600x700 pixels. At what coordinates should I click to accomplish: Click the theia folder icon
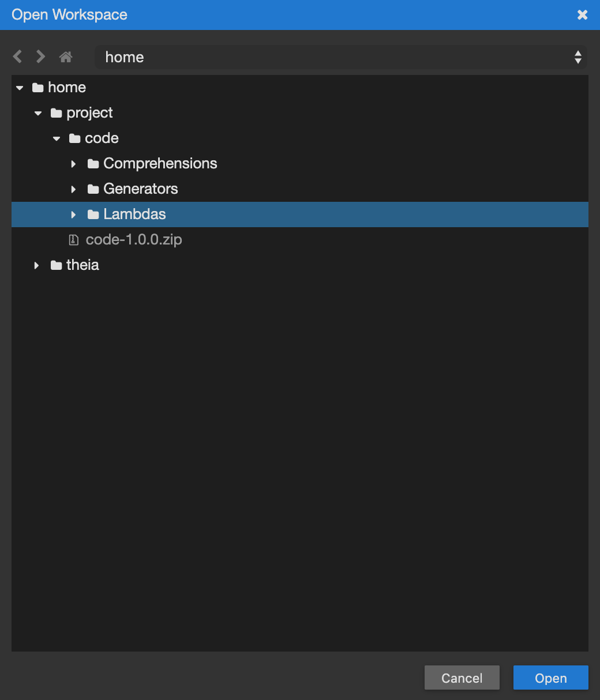56,265
